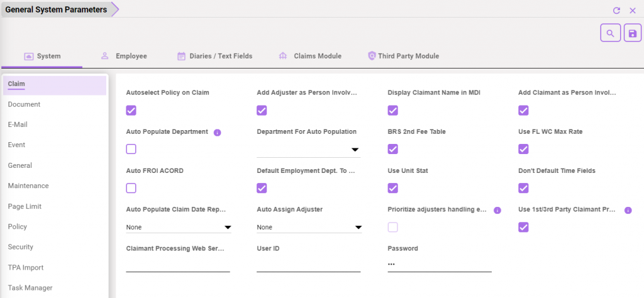Click info icon beside Prioritize adjusters handling

[497, 210]
